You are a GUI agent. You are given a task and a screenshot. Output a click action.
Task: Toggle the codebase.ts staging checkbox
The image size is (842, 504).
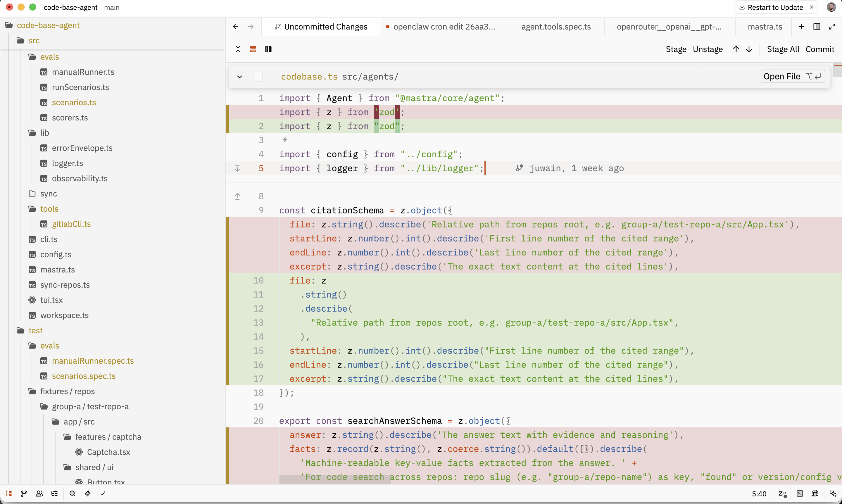[x=258, y=77]
